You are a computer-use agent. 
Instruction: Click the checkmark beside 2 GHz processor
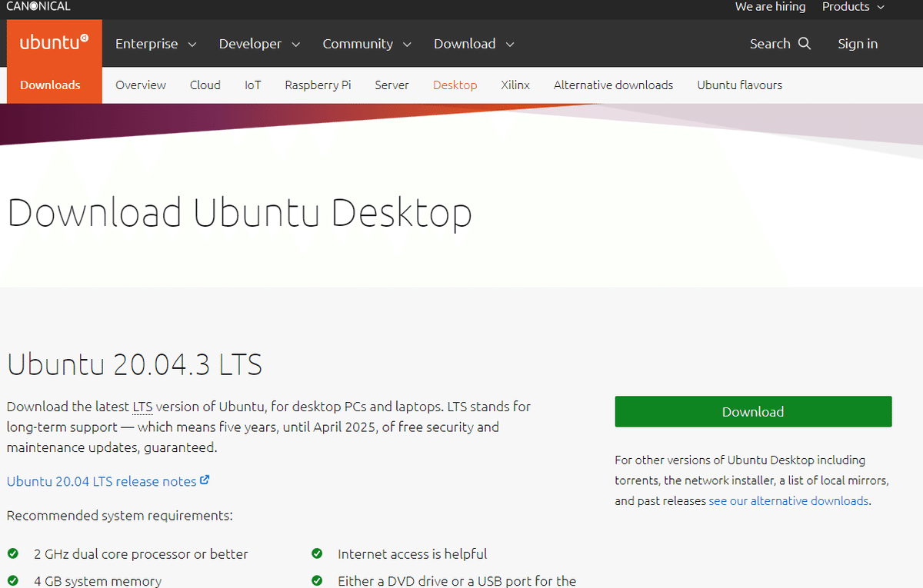point(13,553)
